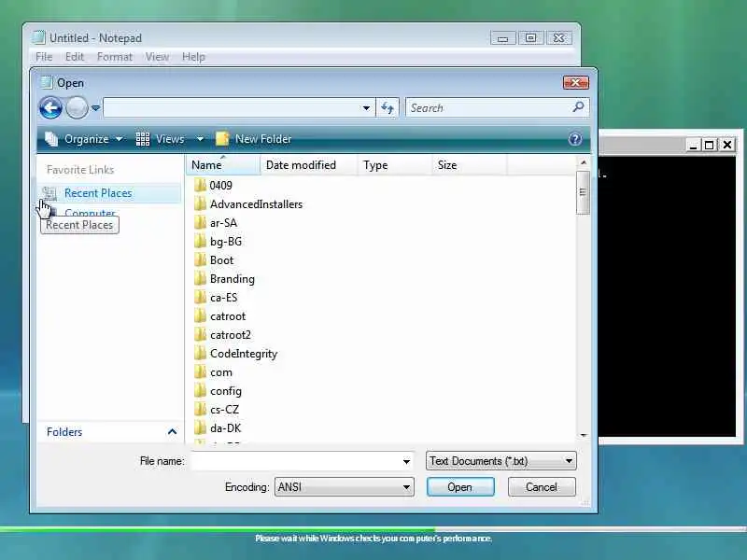This screenshot has height=560, width=747.
Task: Sort by Name column header
Action: coord(222,165)
